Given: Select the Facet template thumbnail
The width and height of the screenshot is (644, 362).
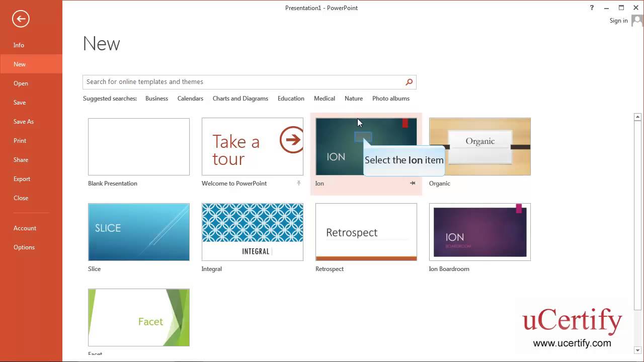Looking at the screenshot, I should (139, 318).
